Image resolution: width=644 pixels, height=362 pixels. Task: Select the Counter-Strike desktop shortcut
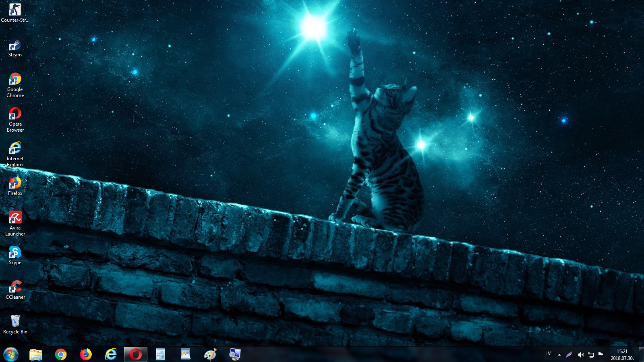[15, 12]
